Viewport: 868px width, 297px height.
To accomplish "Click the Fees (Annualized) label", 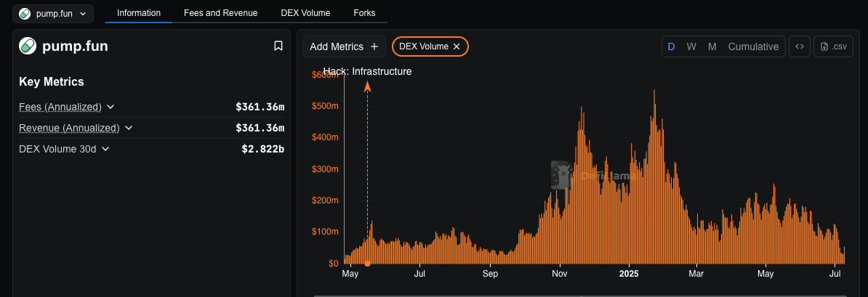I will point(60,107).
